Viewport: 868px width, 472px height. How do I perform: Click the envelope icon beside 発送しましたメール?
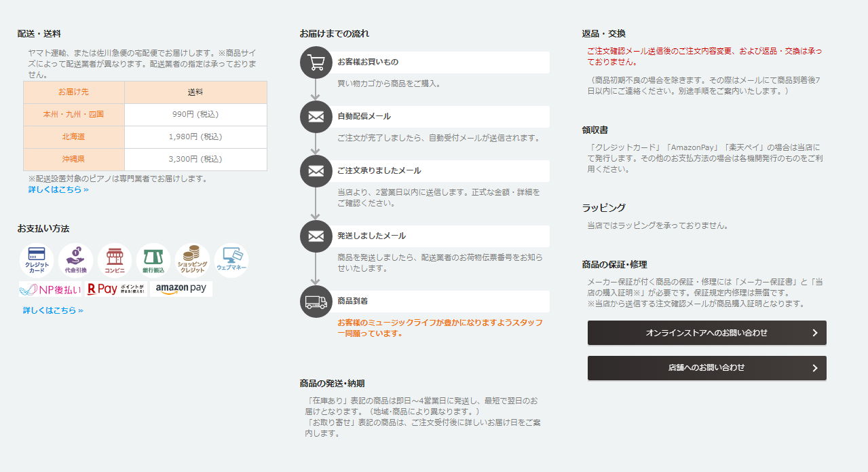[x=316, y=236]
